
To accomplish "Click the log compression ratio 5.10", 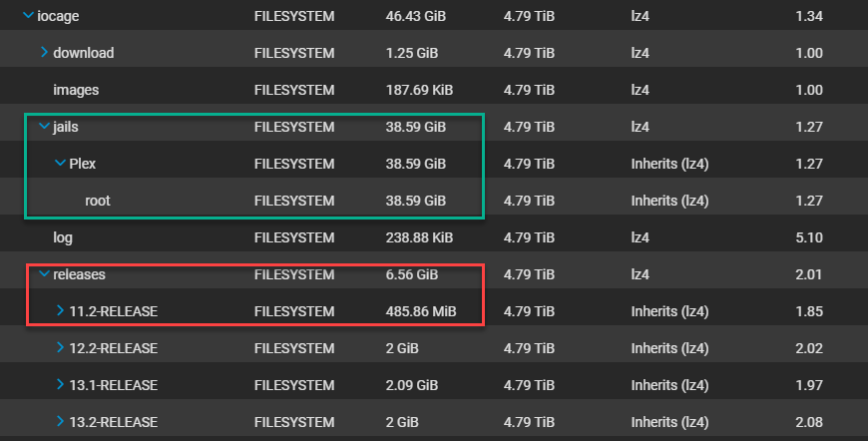I will (809, 237).
